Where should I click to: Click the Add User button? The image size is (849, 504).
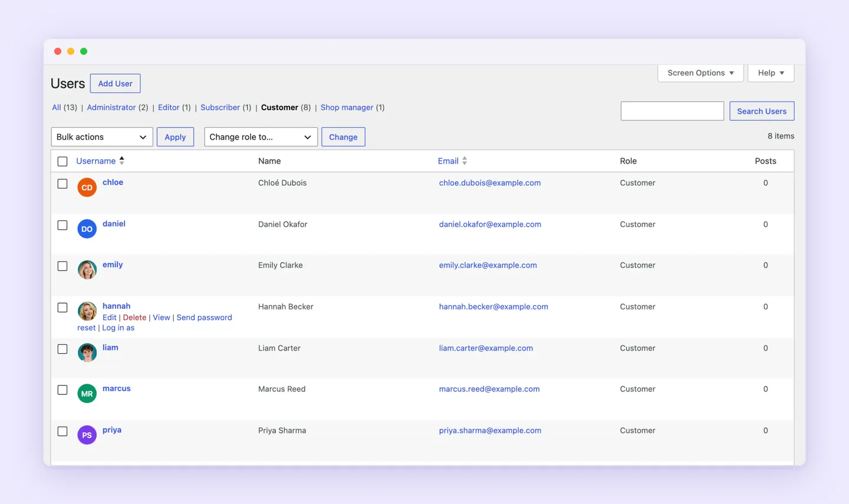click(x=115, y=83)
